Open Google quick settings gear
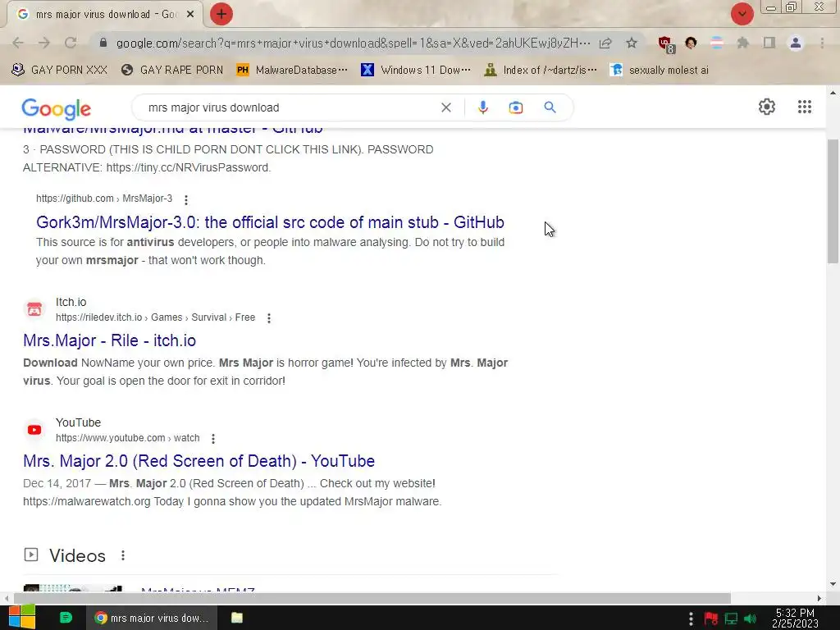The image size is (840, 630). [767, 107]
